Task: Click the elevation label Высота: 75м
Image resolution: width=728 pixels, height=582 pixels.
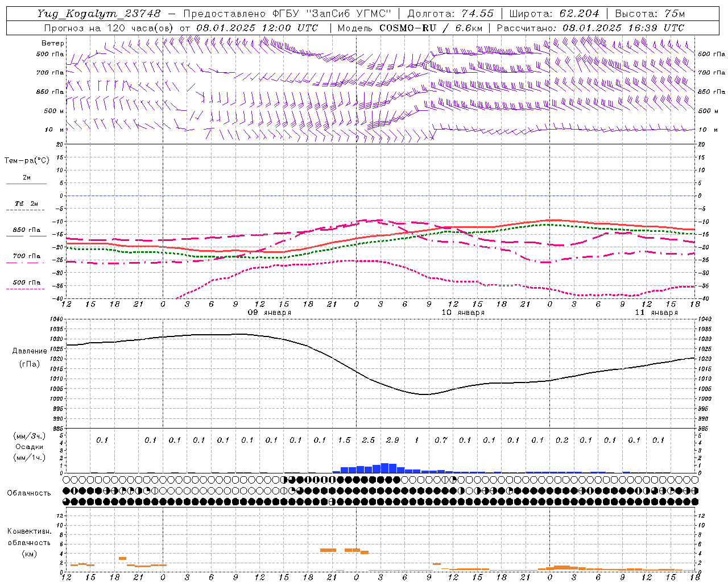Action: [650, 14]
